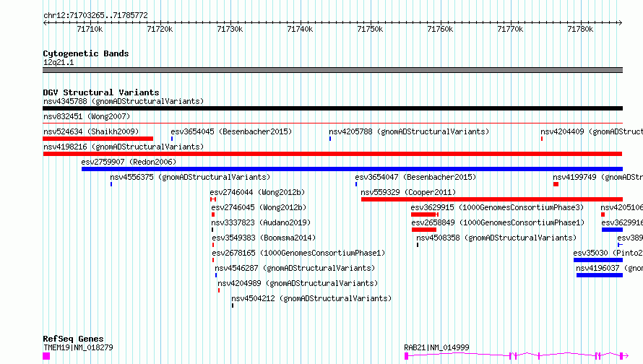643x364 pixels.
Task: Open the nsv4508358 variant label
Action: tap(496, 238)
